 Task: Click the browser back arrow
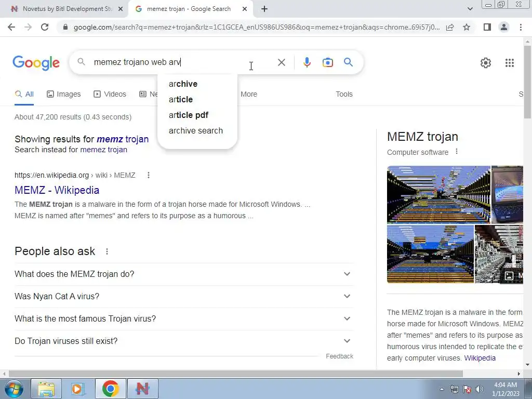click(x=11, y=27)
